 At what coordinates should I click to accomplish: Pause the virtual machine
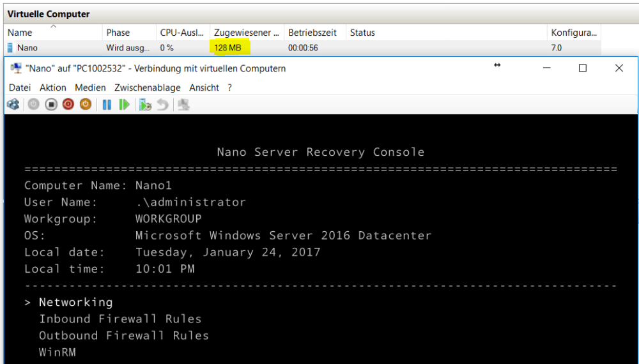(107, 104)
